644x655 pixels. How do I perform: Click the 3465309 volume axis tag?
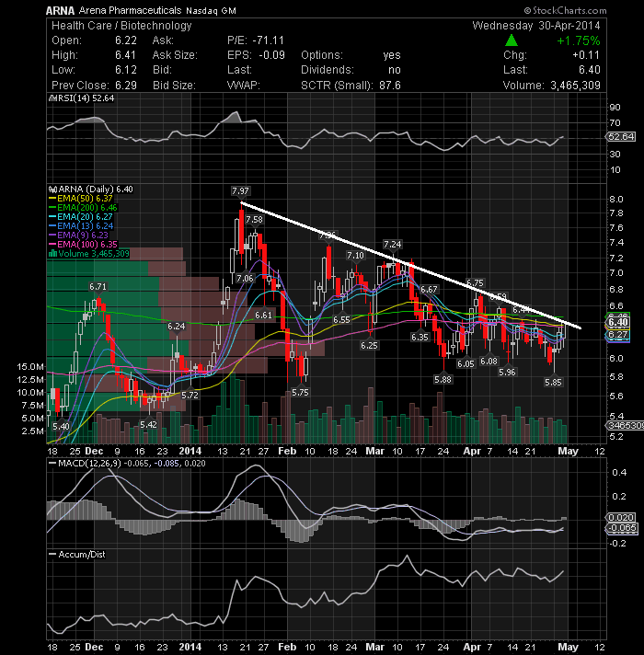tap(625, 425)
